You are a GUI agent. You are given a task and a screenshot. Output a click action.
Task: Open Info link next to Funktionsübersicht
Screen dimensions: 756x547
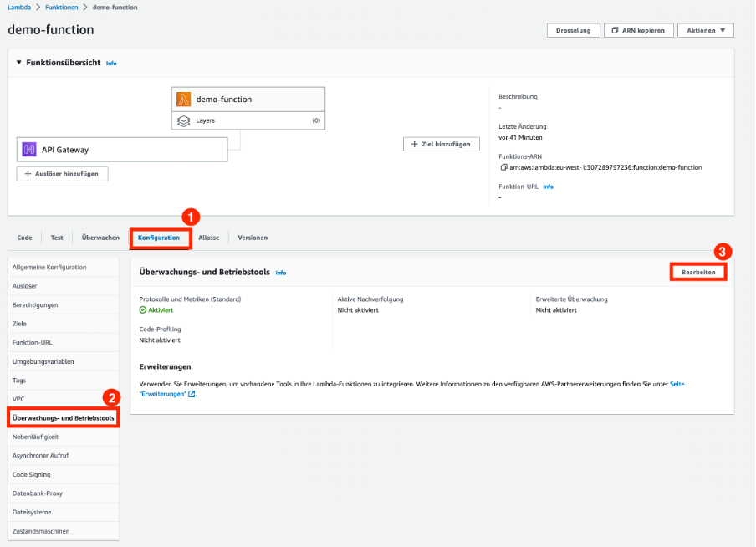point(111,64)
